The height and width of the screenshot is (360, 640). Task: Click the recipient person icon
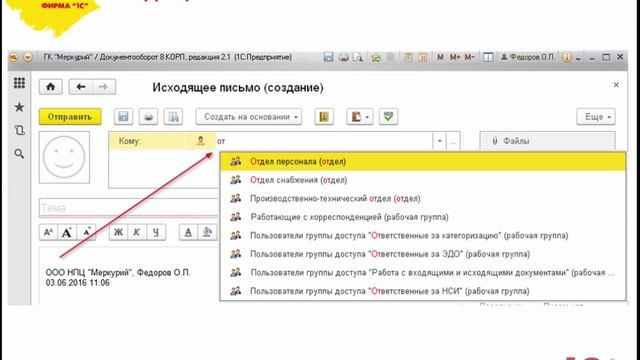(200, 141)
